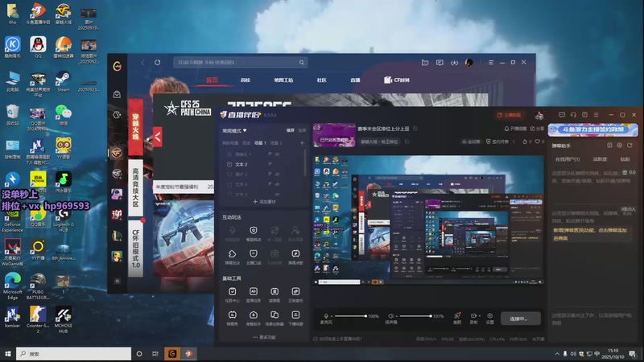
Task: Adjust the 扬声器 speaker volume slider
Action: point(415,316)
